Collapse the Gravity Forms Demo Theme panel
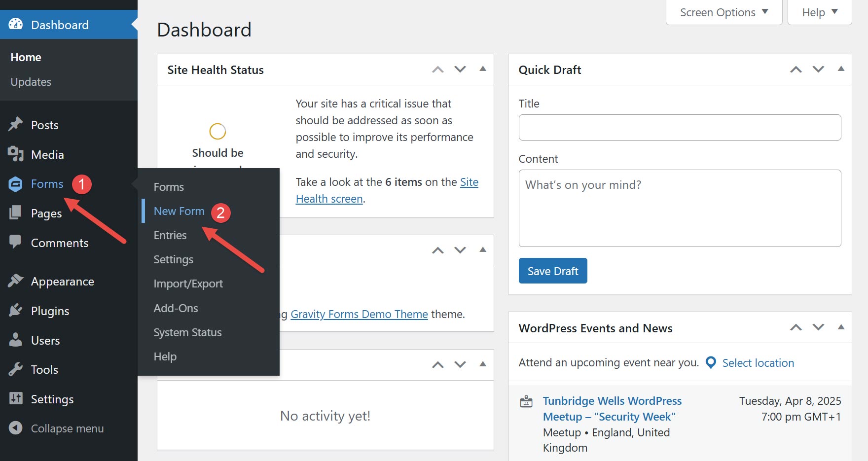Image resolution: width=868 pixels, height=461 pixels. 483,250
